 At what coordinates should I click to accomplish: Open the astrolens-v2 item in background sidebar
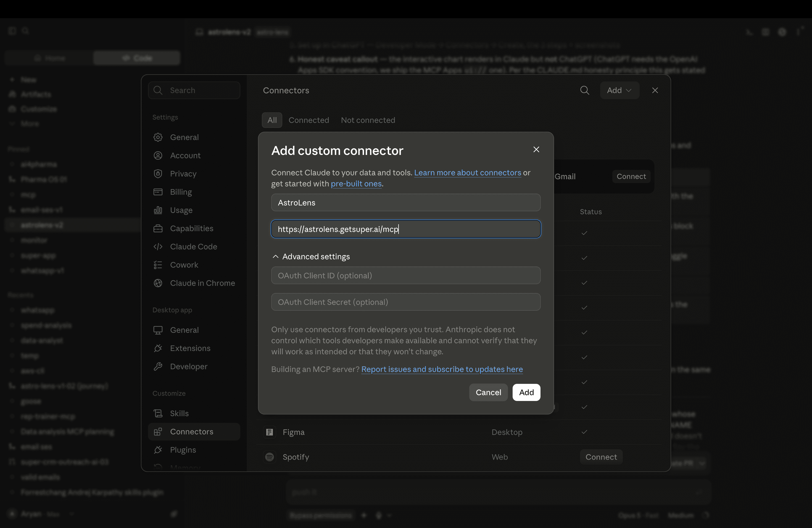coord(42,225)
